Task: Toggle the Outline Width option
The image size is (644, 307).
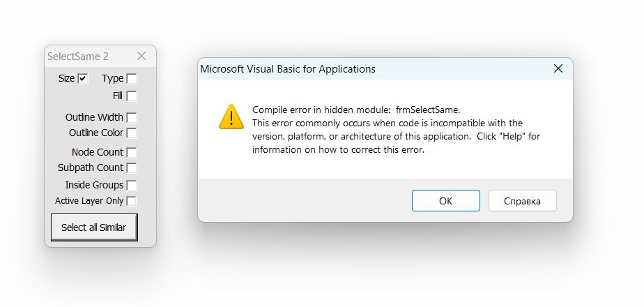Action: click(132, 118)
